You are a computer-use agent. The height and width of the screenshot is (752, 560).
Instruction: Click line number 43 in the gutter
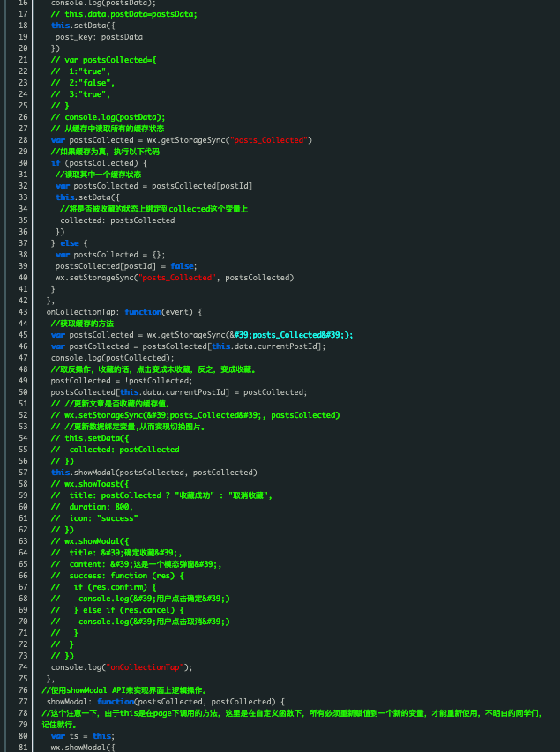[x=23, y=312]
